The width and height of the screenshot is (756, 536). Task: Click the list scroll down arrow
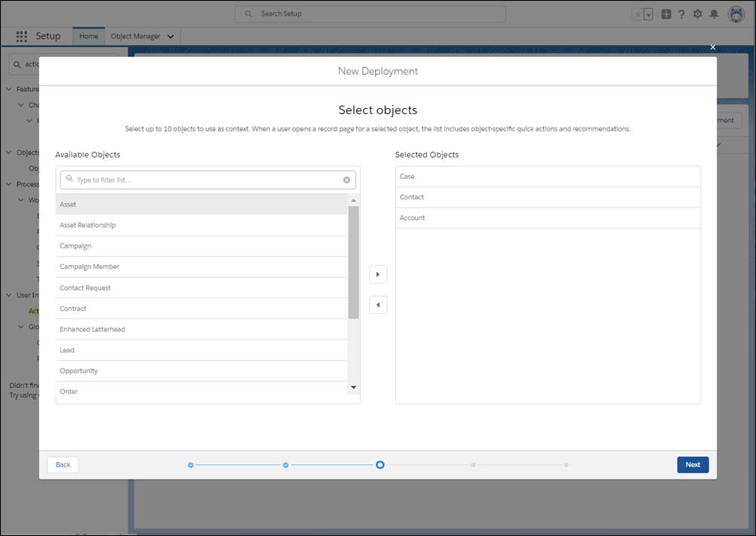click(x=353, y=387)
